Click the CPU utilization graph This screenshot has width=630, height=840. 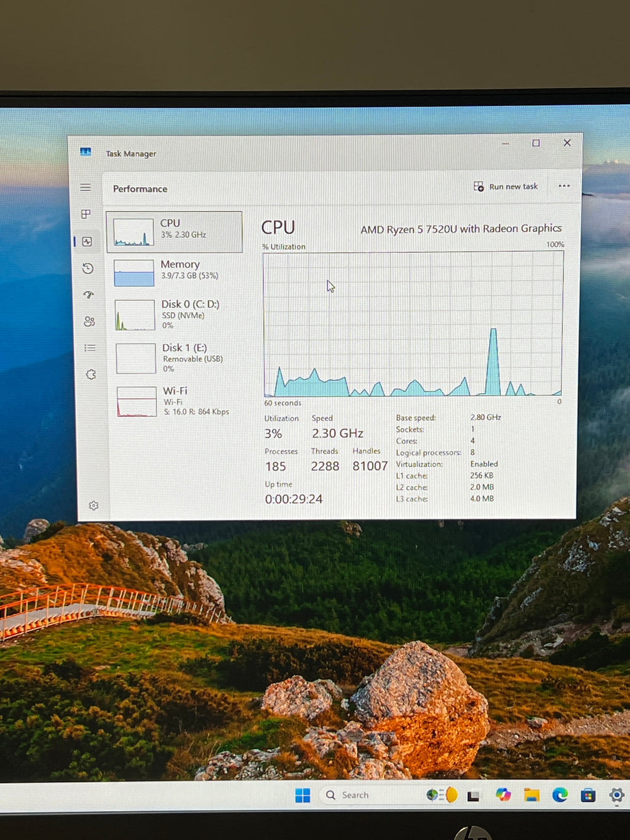(413, 324)
